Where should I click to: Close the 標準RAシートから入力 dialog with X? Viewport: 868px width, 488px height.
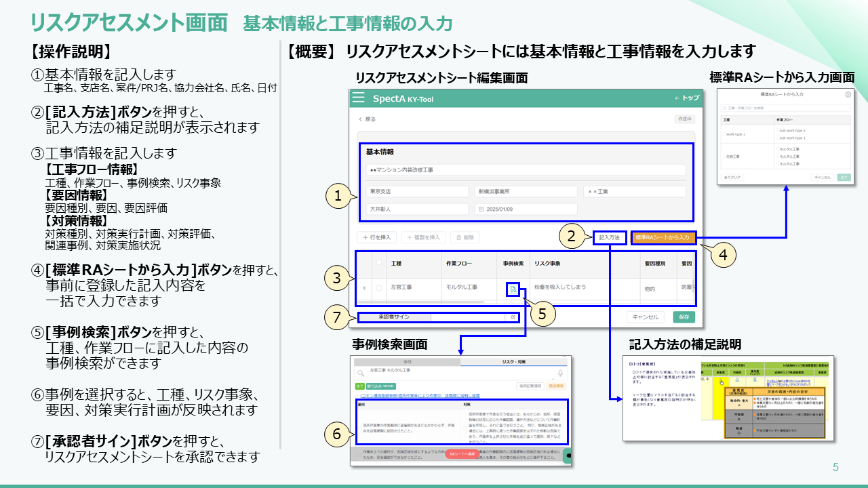[848, 94]
